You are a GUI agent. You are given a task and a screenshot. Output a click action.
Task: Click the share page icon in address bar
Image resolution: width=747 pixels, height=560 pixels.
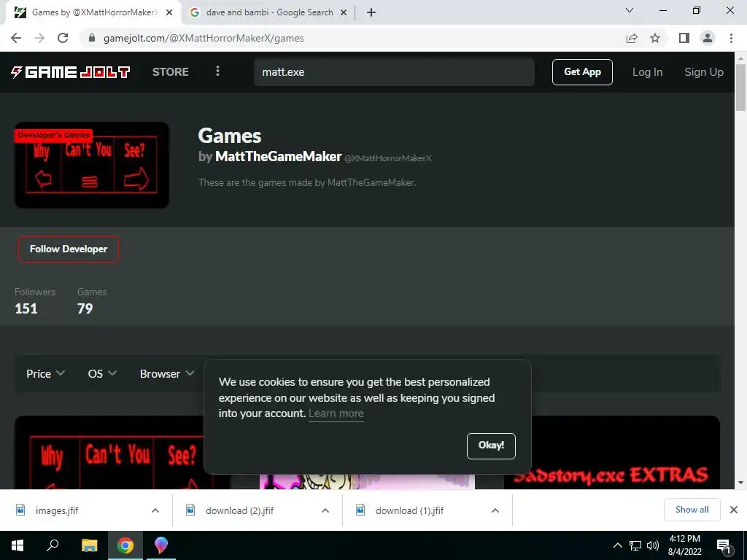632,38
